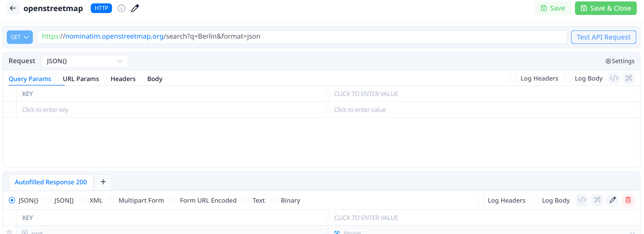Select Text response type radio
Viewport: 644px width, 234px height.
(x=246, y=200)
